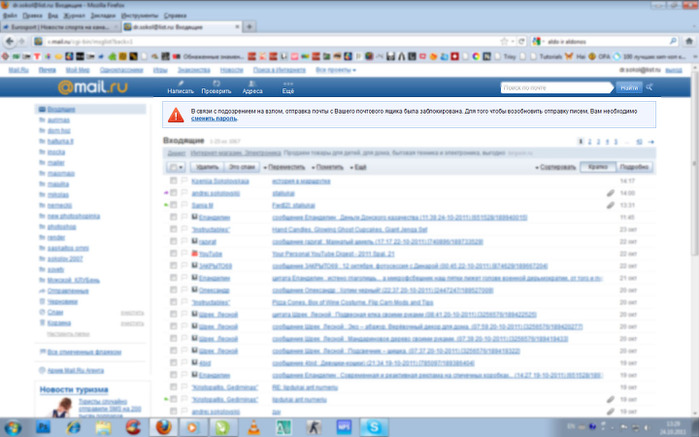Screen dimensions: 699x437
Task: Open the Переместить dropdown
Action: [x=284, y=167]
